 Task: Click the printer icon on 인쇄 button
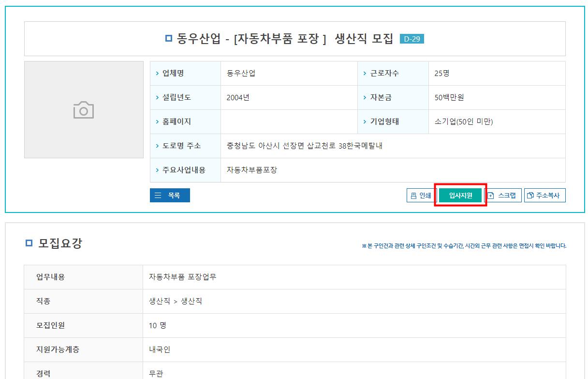pos(414,195)
